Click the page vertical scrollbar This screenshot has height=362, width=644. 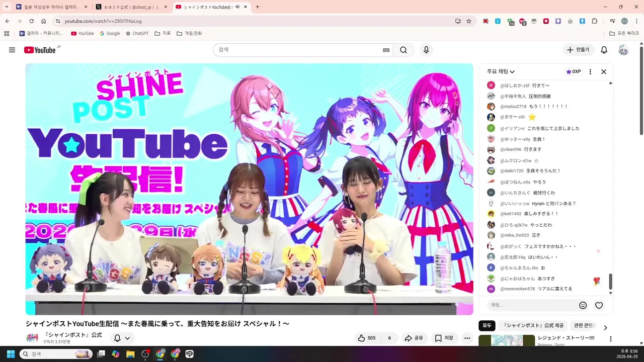pyautogui.click(x=641, y=90)
